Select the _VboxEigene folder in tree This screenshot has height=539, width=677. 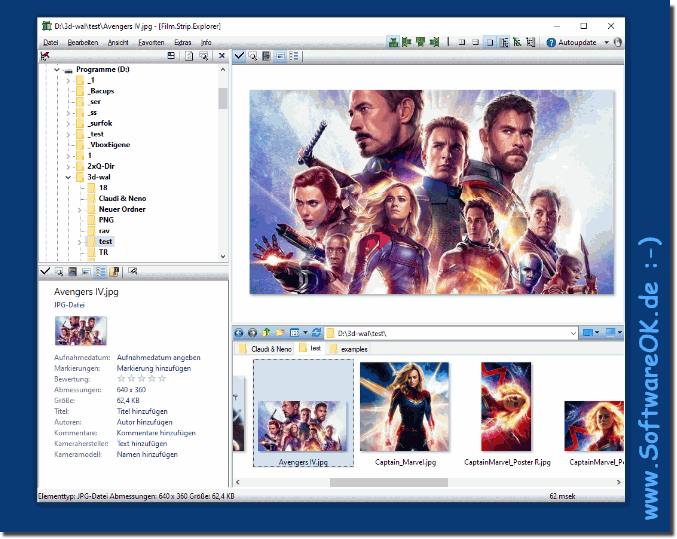pos(110,144)
